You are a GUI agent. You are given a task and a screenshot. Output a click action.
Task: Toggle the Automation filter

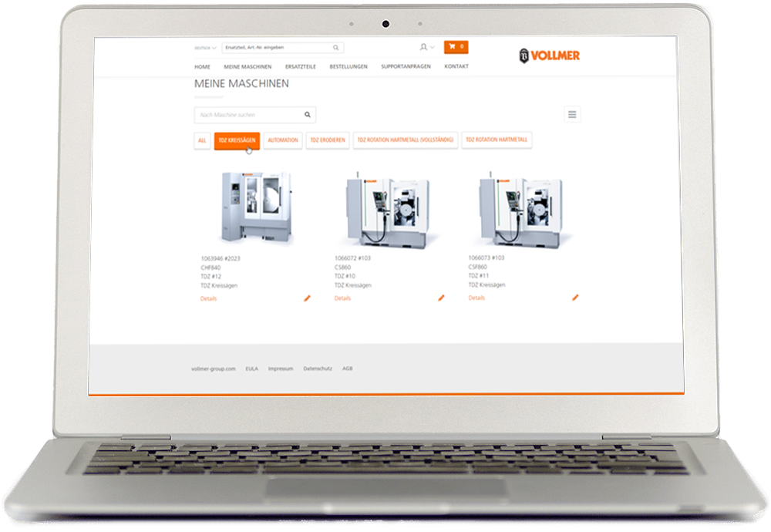283,140
